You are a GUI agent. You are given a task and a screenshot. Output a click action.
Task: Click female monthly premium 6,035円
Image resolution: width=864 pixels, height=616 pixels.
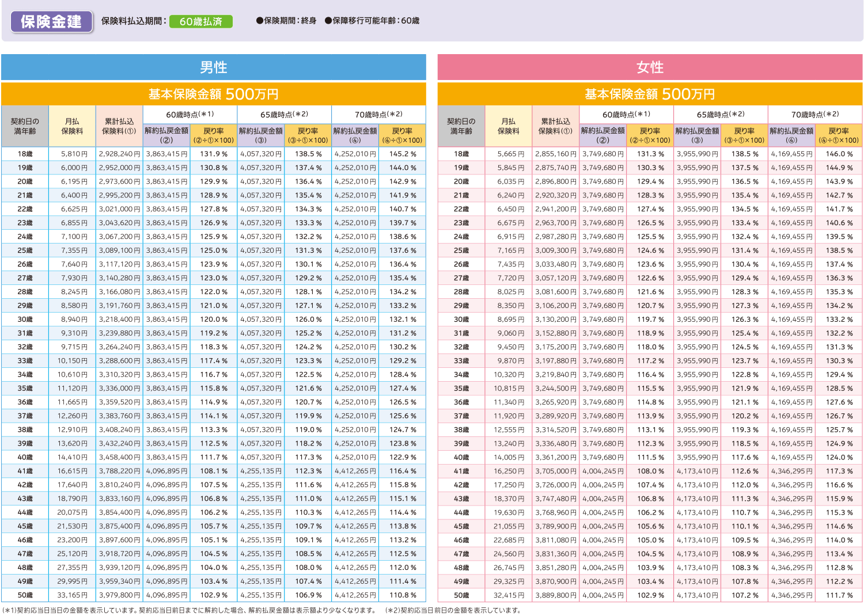pyautogui.click(x=511, y=182)
